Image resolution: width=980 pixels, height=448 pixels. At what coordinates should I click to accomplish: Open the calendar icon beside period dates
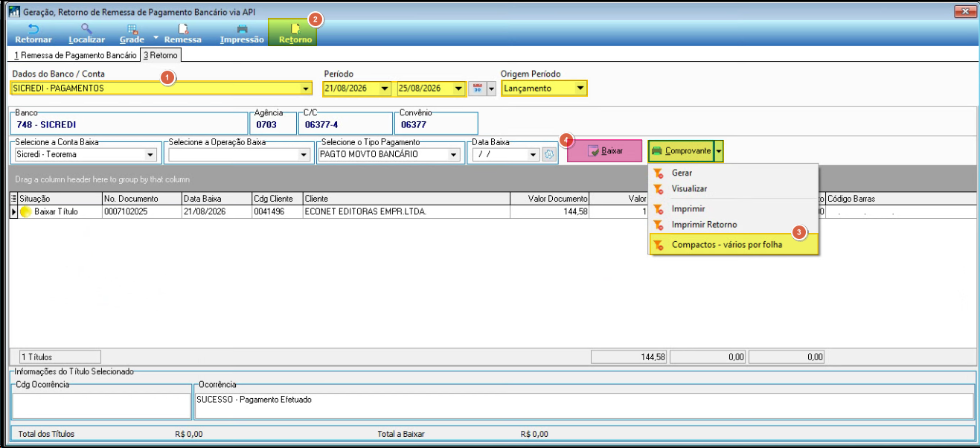(476, 89)
